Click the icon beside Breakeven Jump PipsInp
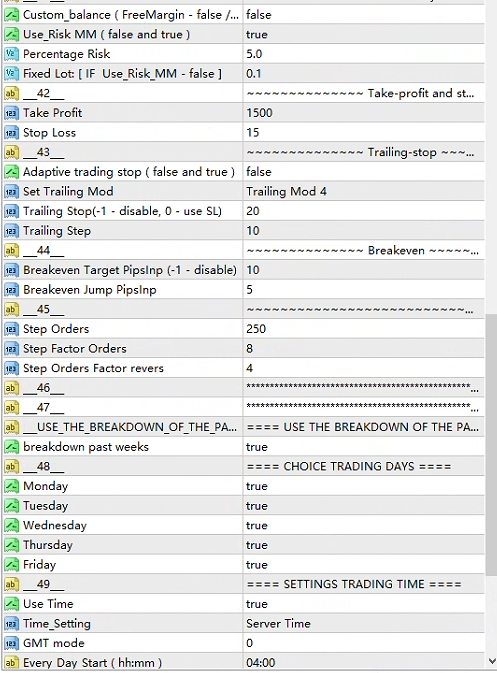This screenshot has width=497, height=673. [x=12, y=290]
